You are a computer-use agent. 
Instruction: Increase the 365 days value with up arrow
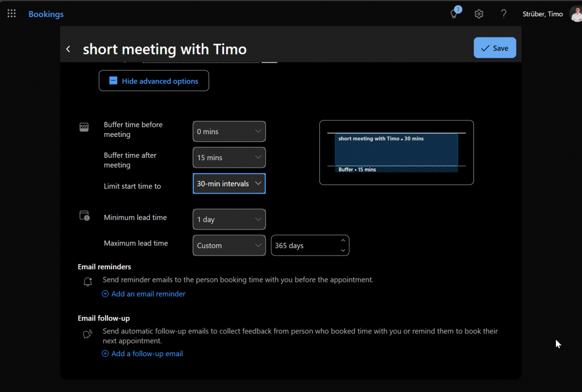343,241
